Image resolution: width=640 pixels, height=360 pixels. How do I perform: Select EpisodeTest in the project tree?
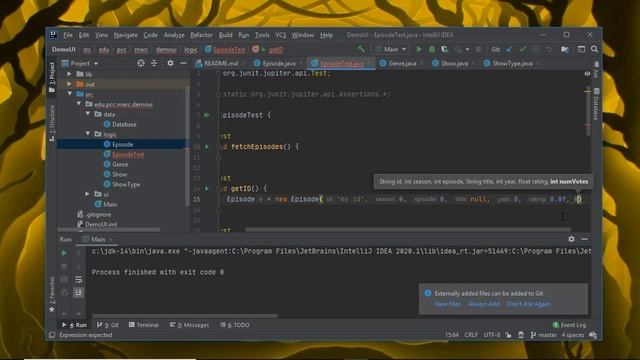click(128, 154)
